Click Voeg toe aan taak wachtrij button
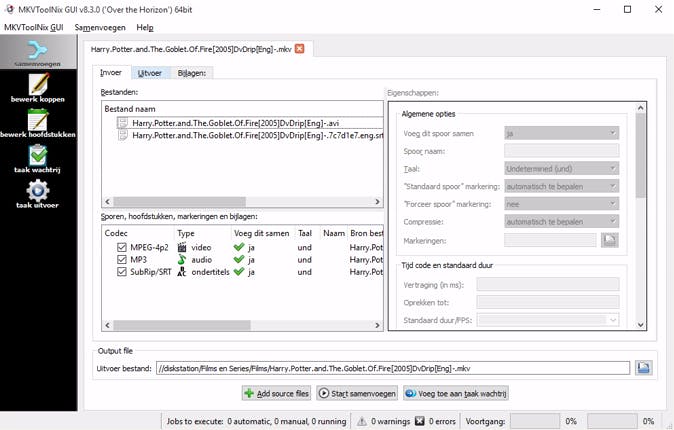The image size is (674, 430). click(x=456, y=393)
